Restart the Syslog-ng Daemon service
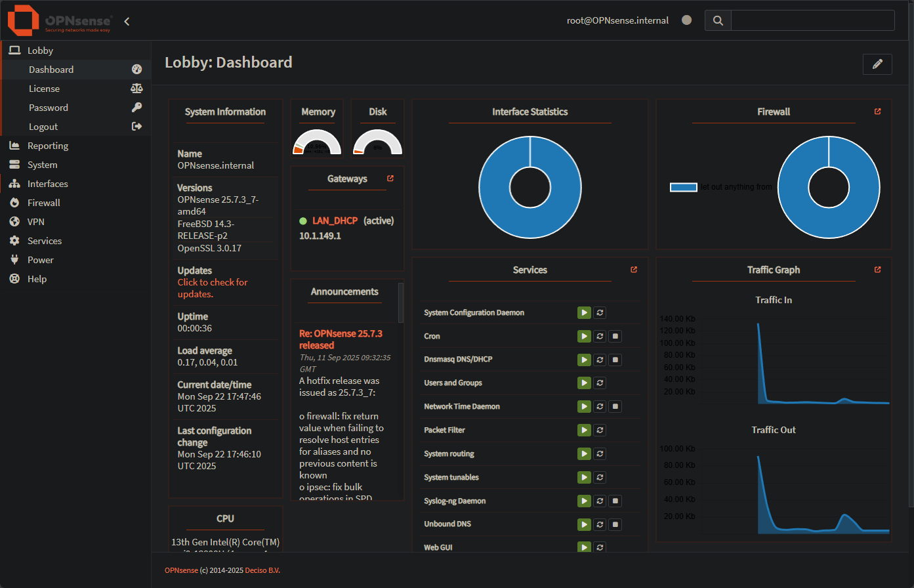 [x=599, y=500]
